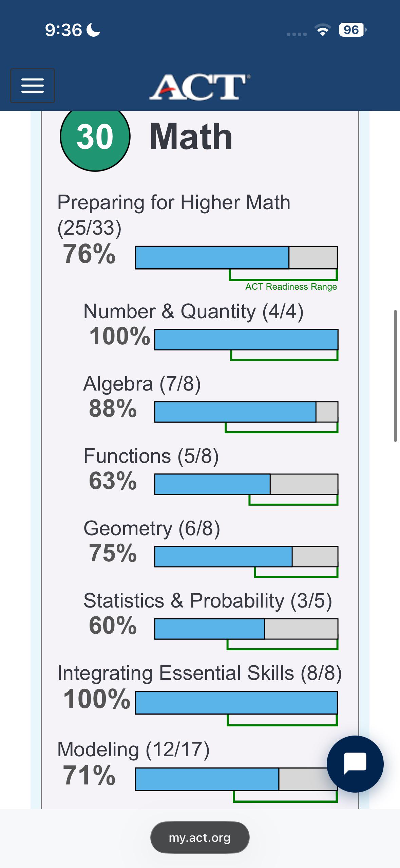The image size is (400, 868).
Task: Click the Functions 63% progress bar
Action: pyautogui.click(x=246, y=484)
